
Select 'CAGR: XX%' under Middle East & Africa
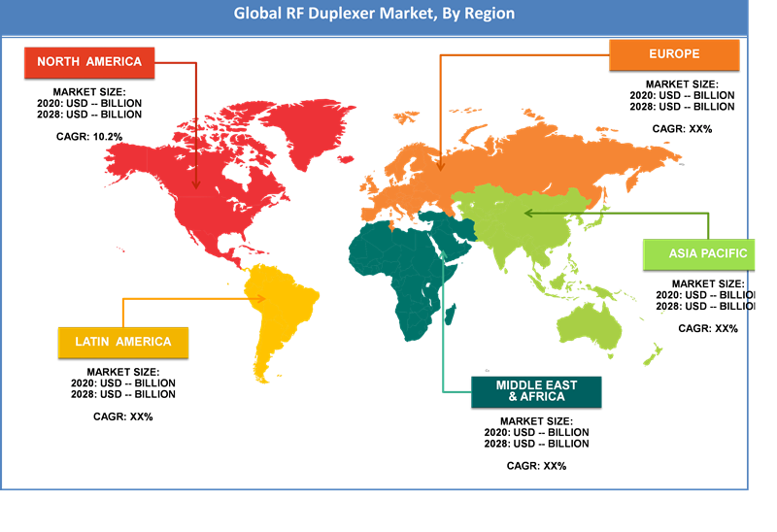point(536,466)
